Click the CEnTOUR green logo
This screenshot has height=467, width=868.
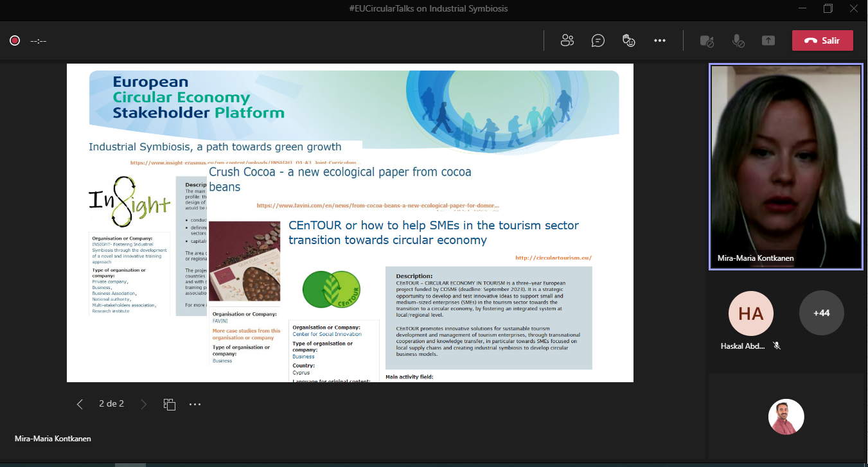click(332, 289)
